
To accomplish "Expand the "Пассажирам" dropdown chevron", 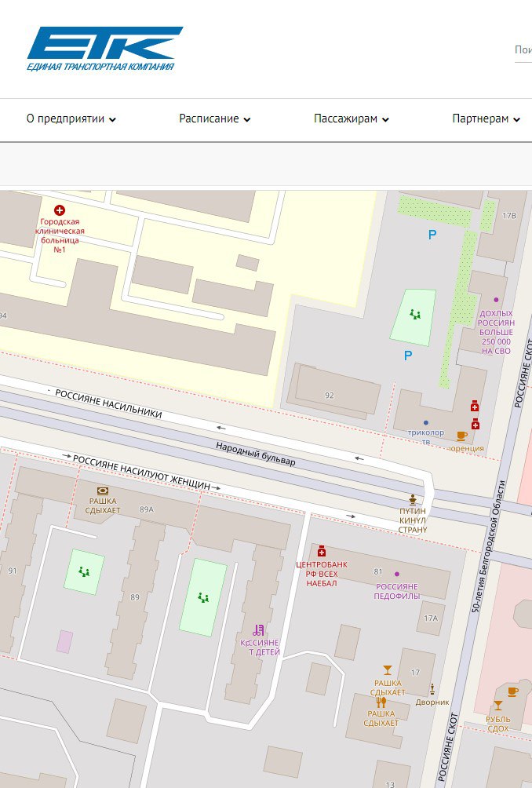I will pyautogui.click(x=386, y=120).
